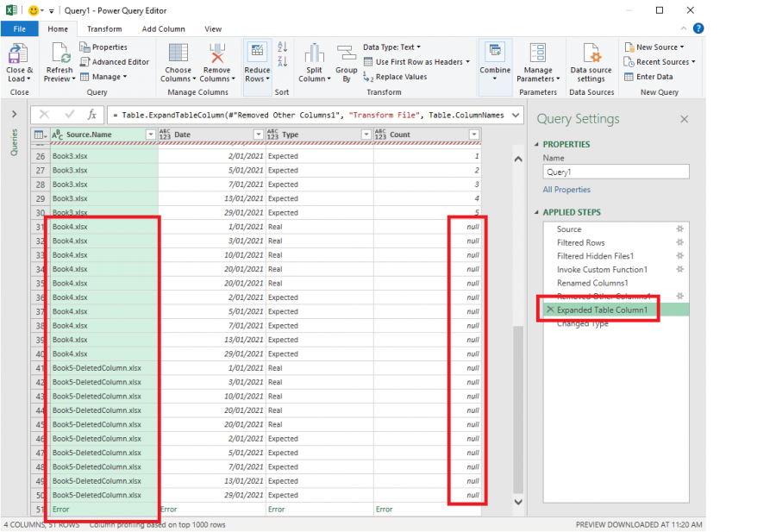Image resolution: width=776 pixels, height=532 pixels.
Task: Click the fx formula icon
Action: coord(91,115)
